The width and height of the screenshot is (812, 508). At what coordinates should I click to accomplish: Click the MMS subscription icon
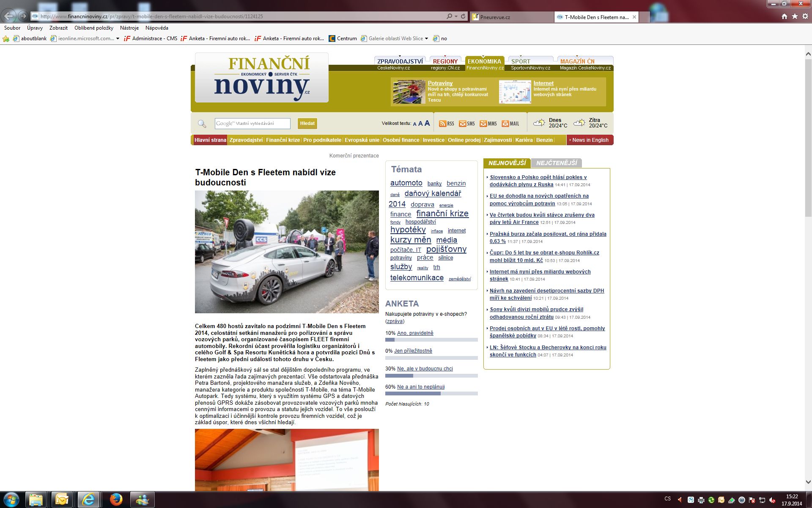click(x=488, y=124)
